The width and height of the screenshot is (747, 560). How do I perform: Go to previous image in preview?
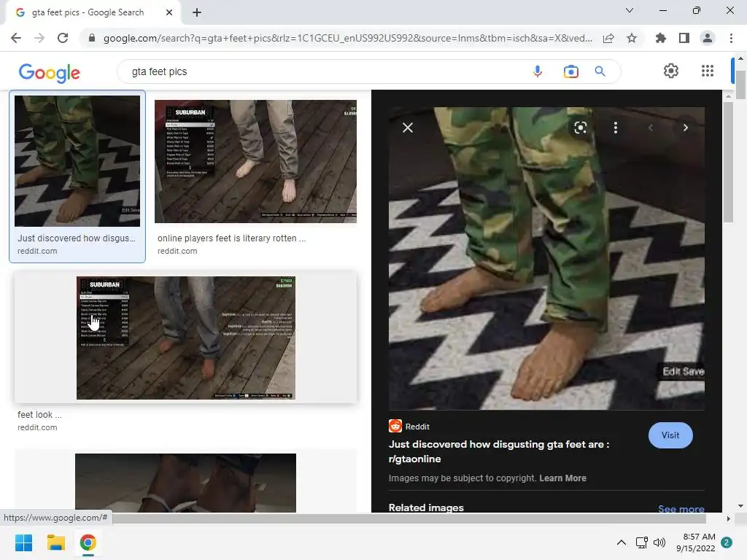[650, 128]
